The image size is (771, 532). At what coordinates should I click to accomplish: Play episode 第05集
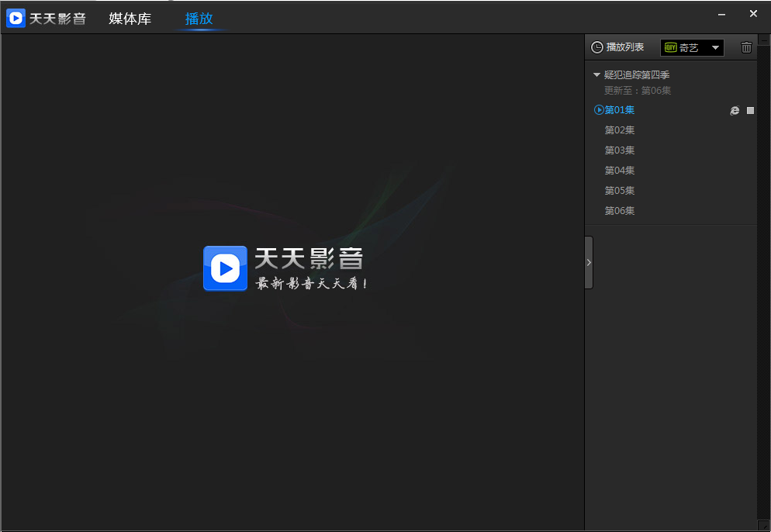[x=620, y=191]
